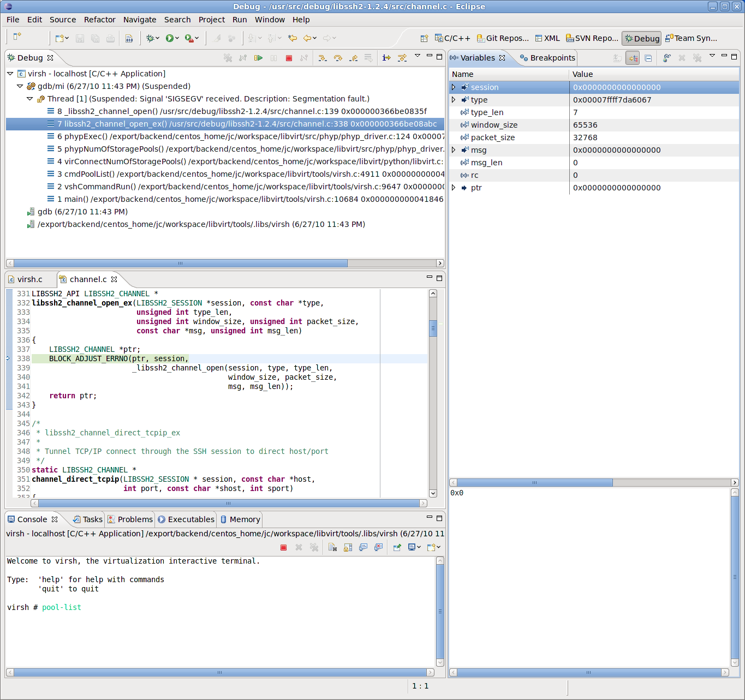This screenshot has height=700, width=745.
Task: Toggle Instruction Stepping Mode
Action: [x=386, y=58]
